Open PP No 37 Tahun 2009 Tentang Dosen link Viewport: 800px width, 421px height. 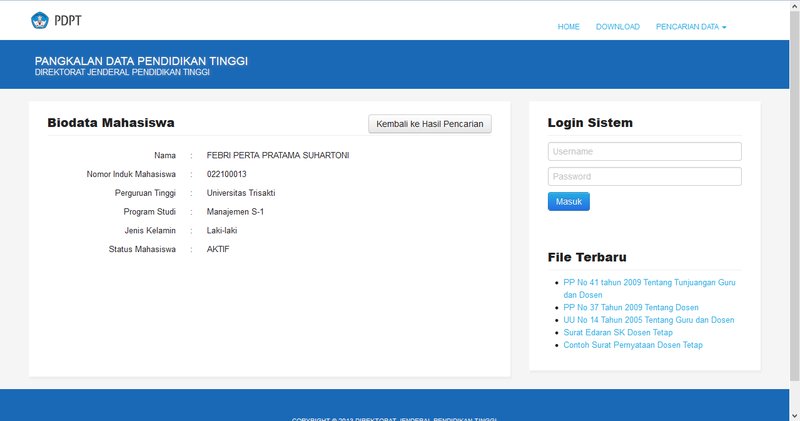pos(631,307)
